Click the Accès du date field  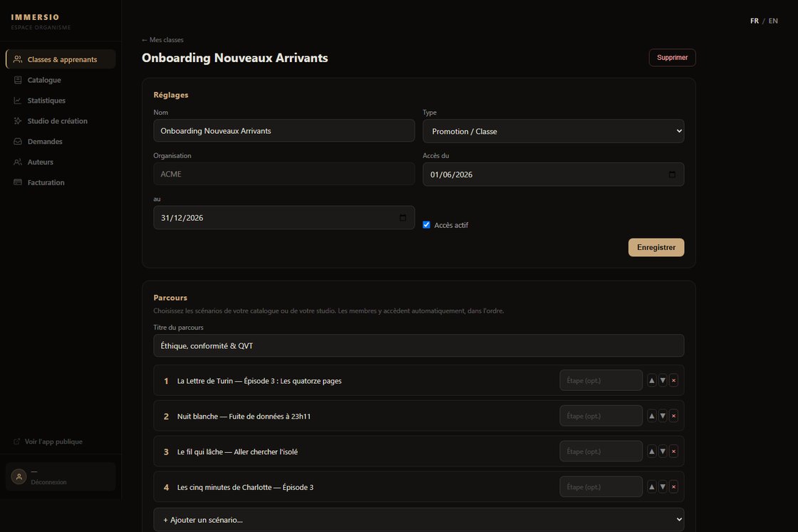553,174
